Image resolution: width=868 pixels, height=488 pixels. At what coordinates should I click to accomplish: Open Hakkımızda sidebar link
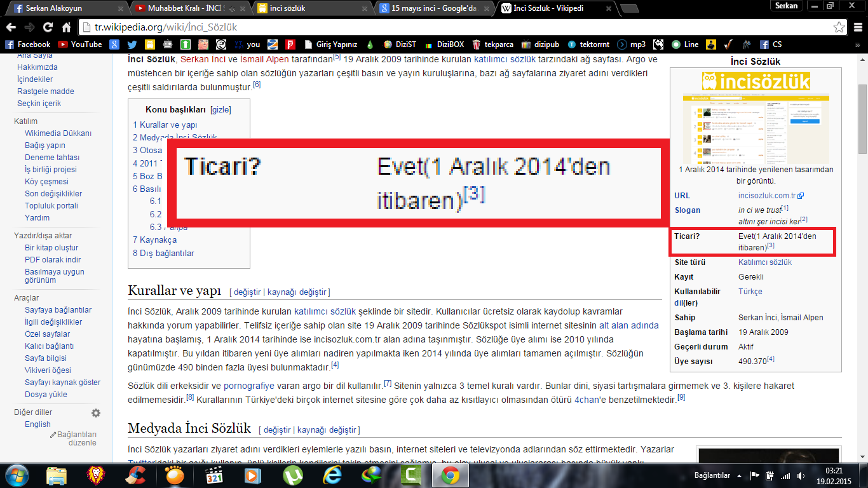tap(37, 67)
